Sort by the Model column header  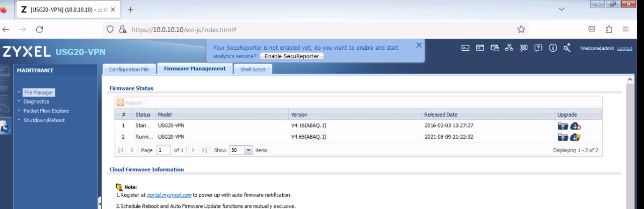pyautogui.click(x=222, y=115)
